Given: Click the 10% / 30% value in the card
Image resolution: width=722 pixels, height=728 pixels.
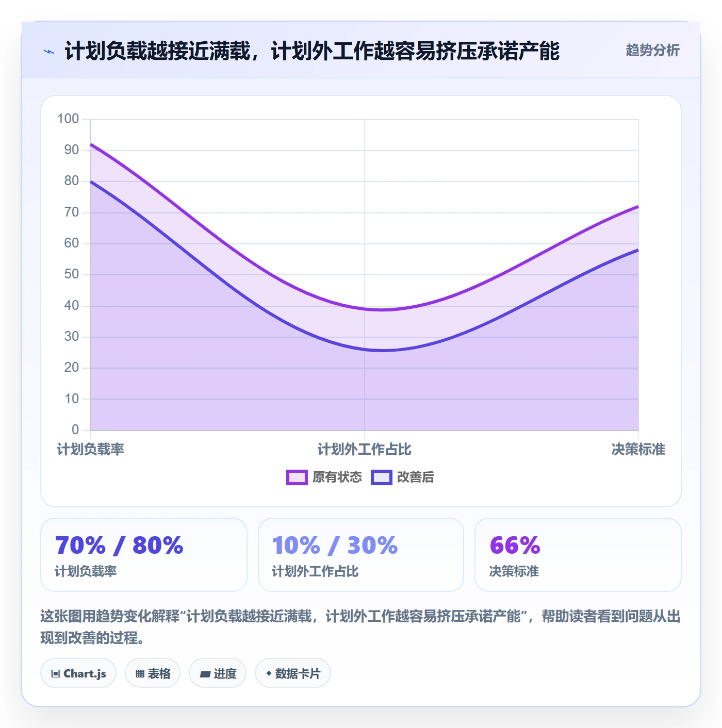Looking at the screenshot, I should pos(335,545).
